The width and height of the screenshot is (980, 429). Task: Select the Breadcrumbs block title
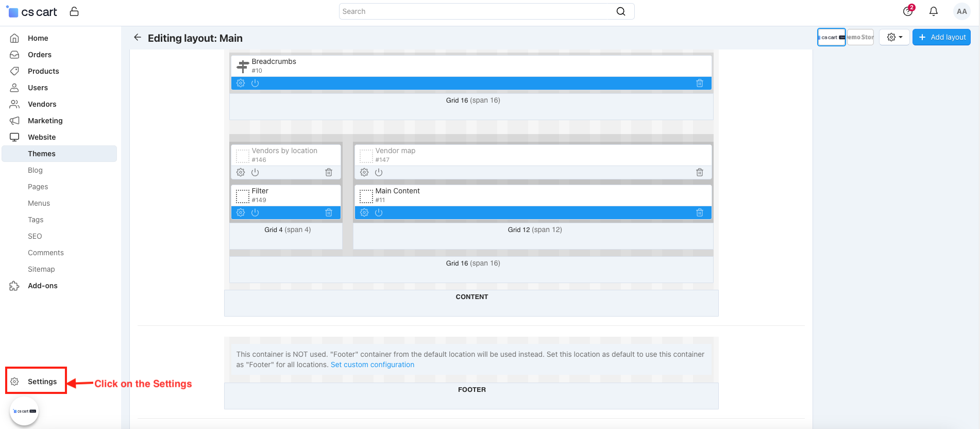pyautogui.click(x=274, y=61)
